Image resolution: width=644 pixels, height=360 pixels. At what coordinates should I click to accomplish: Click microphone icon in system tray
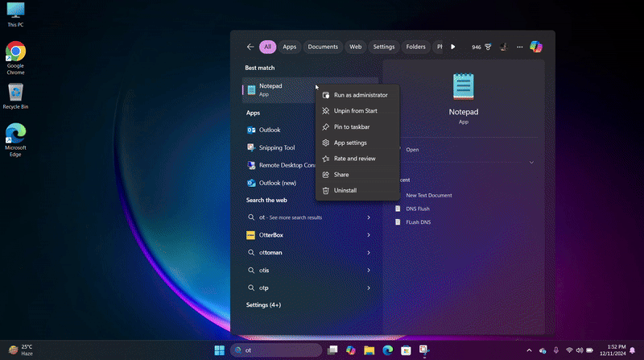[555, 350]
